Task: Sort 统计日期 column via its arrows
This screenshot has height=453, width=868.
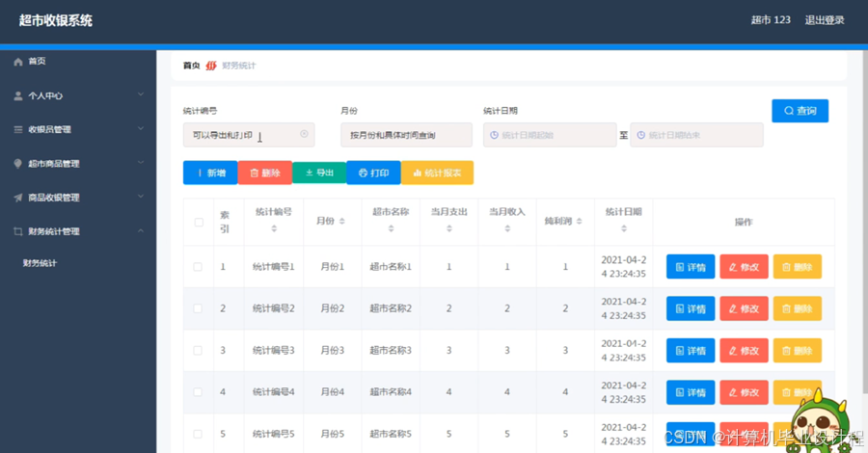Action: click(x=624, y=228)
